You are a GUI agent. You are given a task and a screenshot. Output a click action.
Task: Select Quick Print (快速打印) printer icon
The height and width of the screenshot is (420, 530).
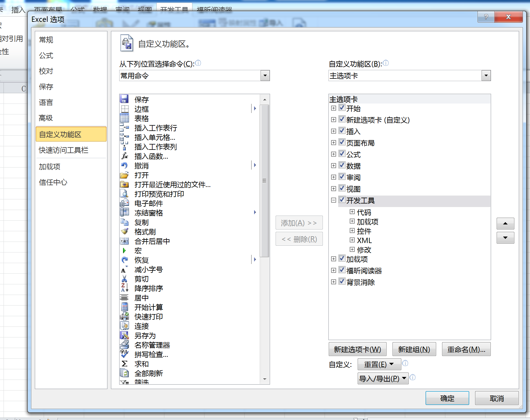coord(124,316)
